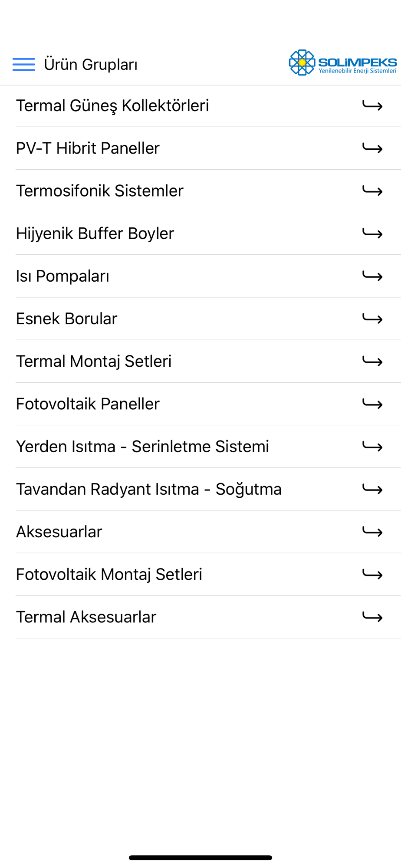
Task: Tap arrow icon beside PV-T Hibrit Paneller
Action: (372, 148)
